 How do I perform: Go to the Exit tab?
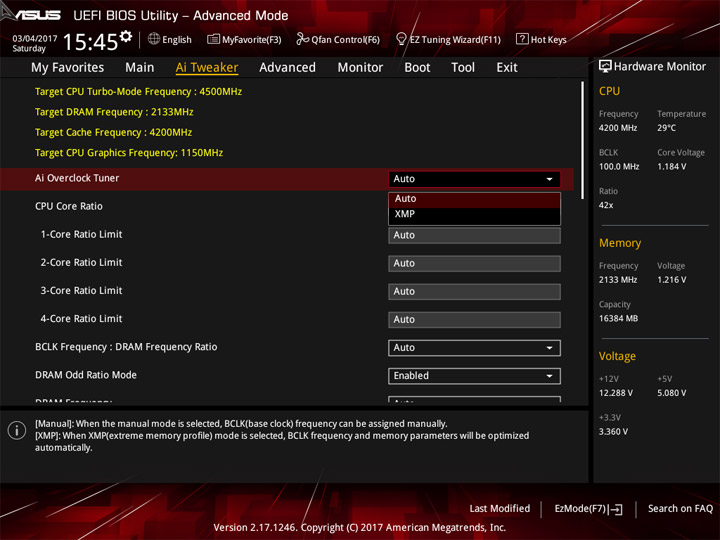[x=507, y=68]
